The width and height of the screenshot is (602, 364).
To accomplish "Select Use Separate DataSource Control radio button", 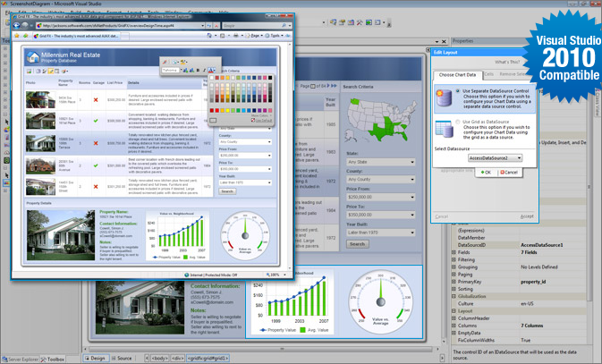I will (458, 91).
